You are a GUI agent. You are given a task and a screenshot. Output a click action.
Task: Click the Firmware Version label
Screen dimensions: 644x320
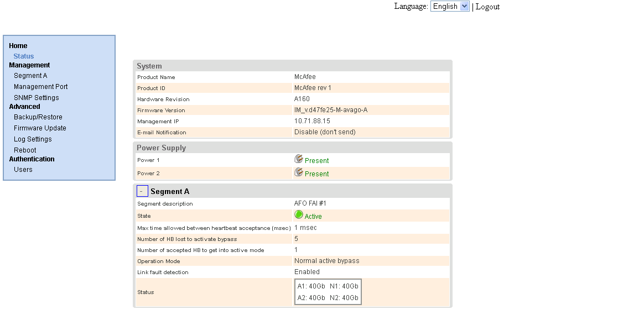pos(161,111)
